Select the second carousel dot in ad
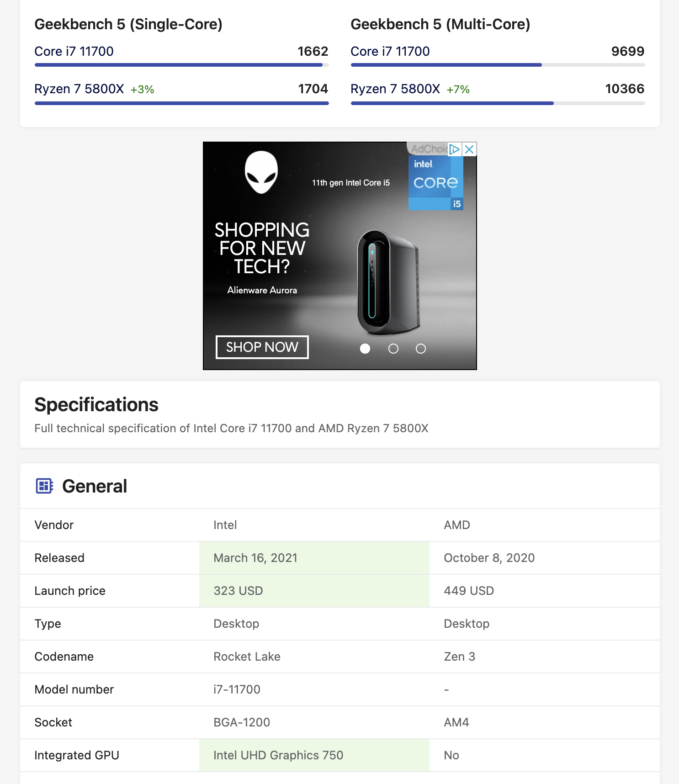Image resolution: width=679 pixels, height=784 pixels. [393, 349]
